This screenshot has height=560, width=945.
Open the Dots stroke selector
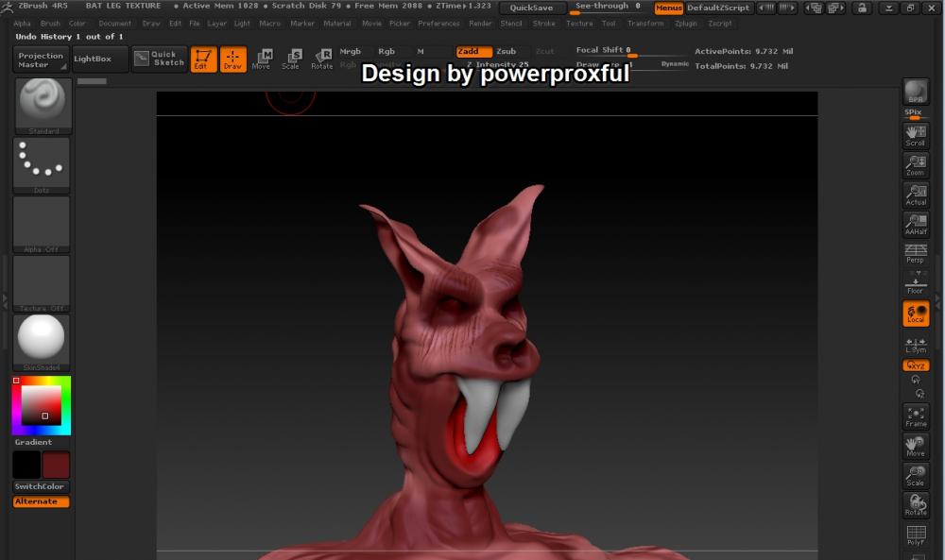pos(41,165)
